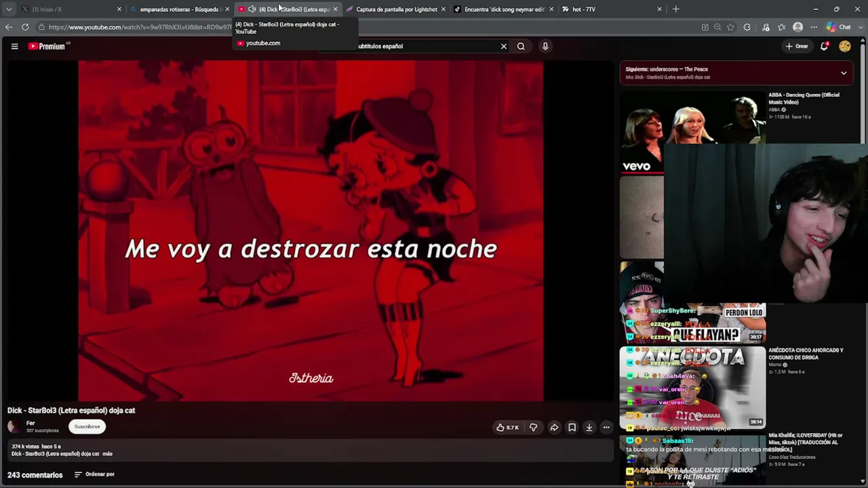Open ABBA - Dancing Queen video title
The height and width of the screenshot is (488, 868).
pyautogui.click(x=804, y=98)
